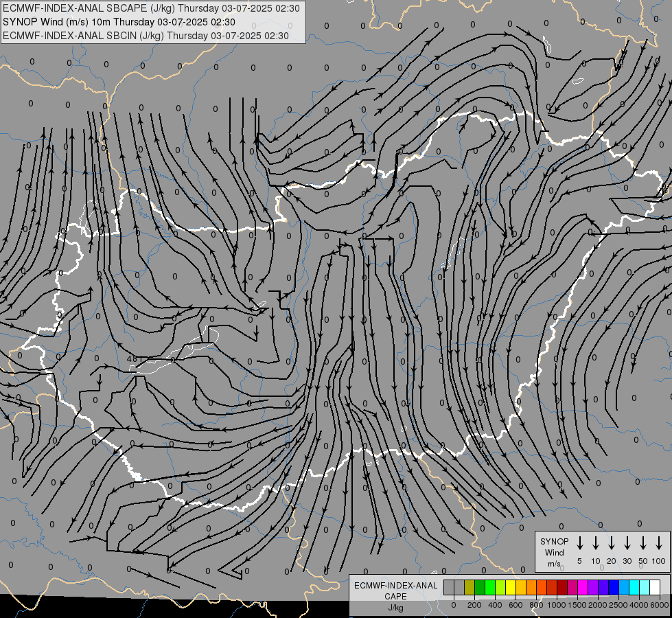
Task: Select the dark red swatch right of 1000 tick
Action: (562, 588)
